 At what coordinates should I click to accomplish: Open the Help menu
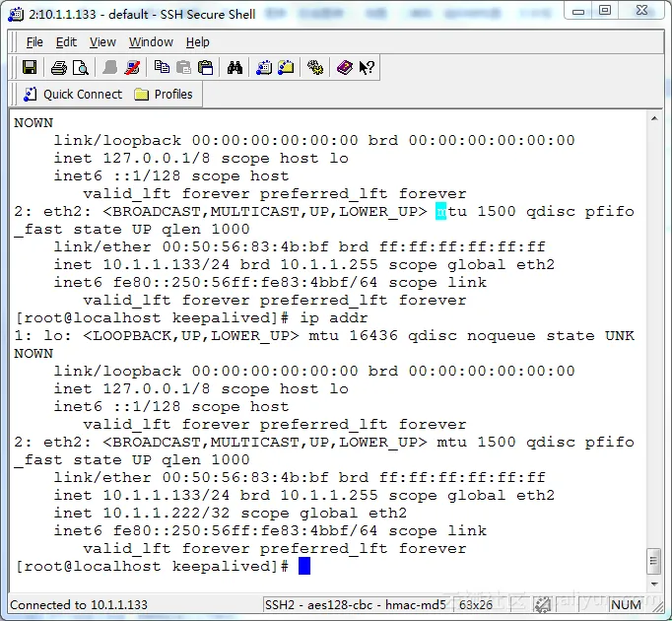198,42
